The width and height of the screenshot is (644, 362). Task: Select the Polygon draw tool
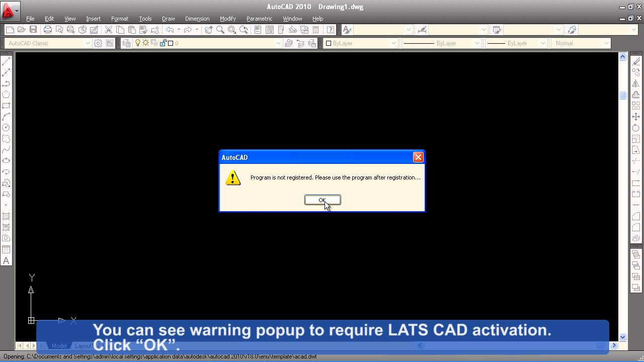(x=6, y=95)
